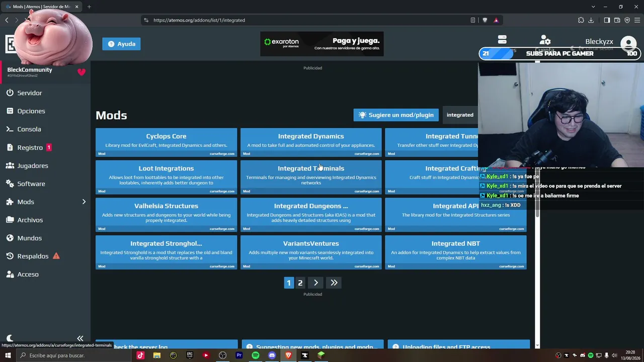Open Integrated Dungeons mod card

coord(311,215)
